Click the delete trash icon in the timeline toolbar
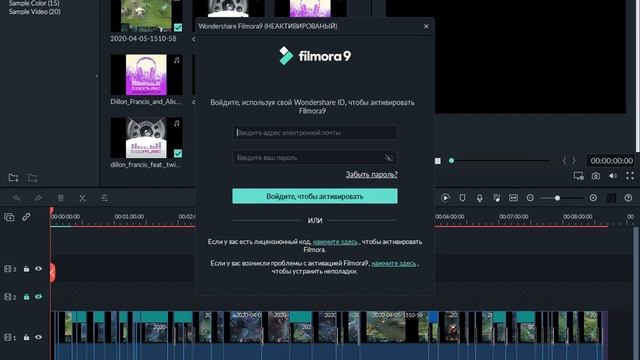Image resolution: width=640 pixels, height=360 pixels. pos(61,198)
